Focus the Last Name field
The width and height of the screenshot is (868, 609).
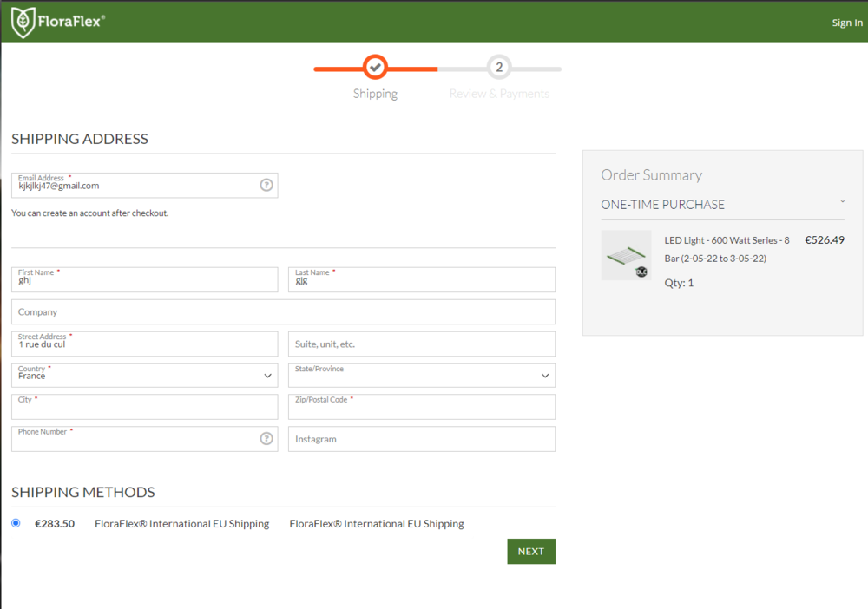point(421,279)
